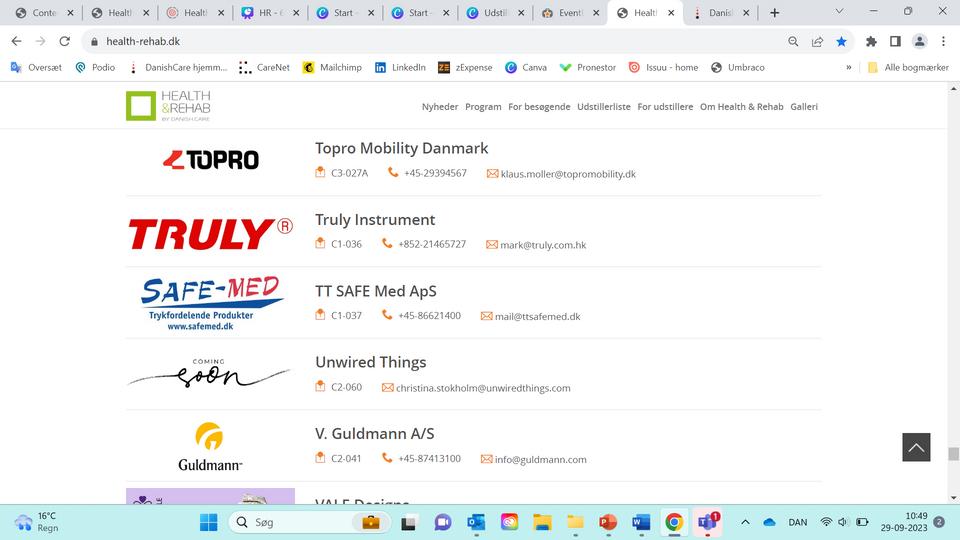
Task: Open For besøgende menu item
Action: [539, 107]
